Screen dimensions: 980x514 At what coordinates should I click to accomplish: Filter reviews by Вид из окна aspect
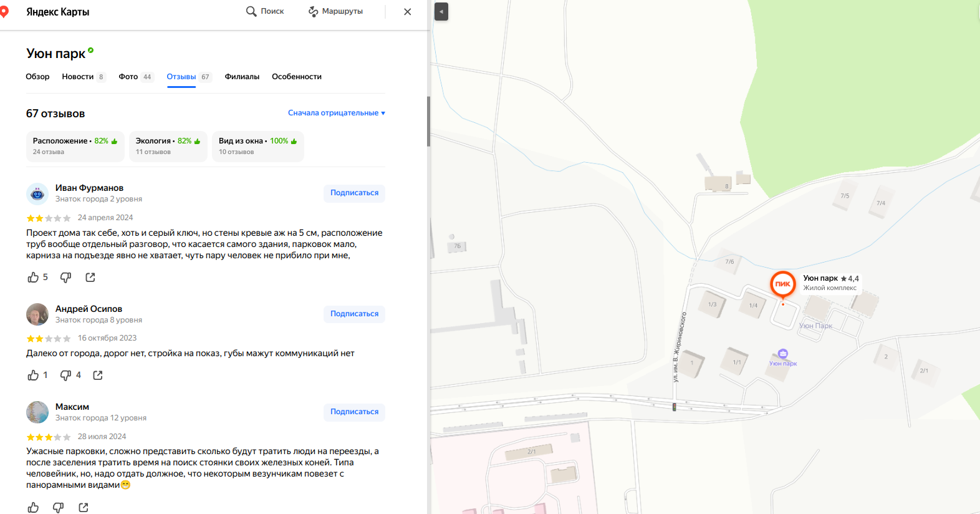(x=258, y=147)
